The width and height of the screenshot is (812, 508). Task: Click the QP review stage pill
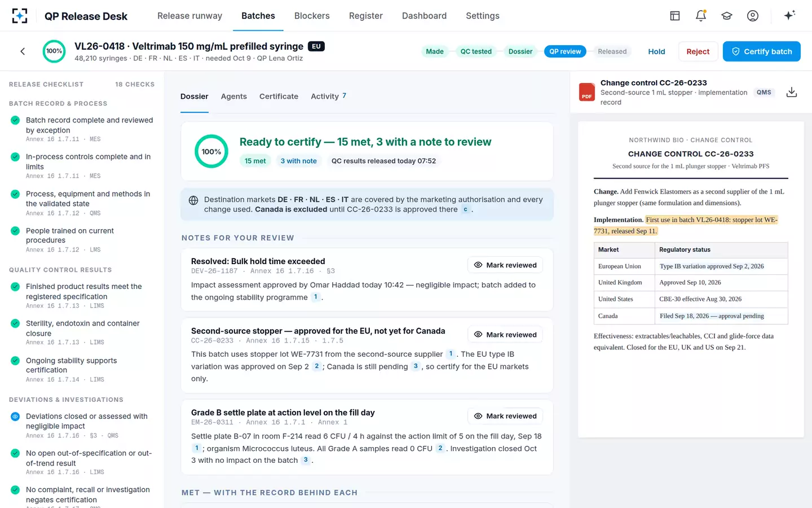pos(565,51)
